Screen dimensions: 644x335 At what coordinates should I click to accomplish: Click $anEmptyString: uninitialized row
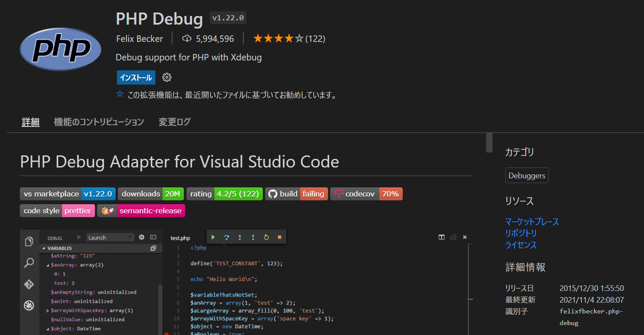(x=93, y=292)
